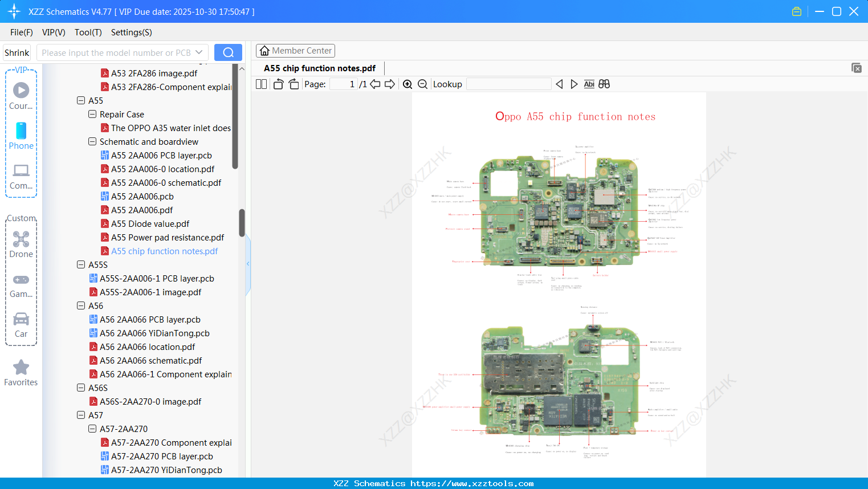Viewport: 868px width, 489px height.
Task: Rotate the PDF clockwise
Action: click(293, 84)
